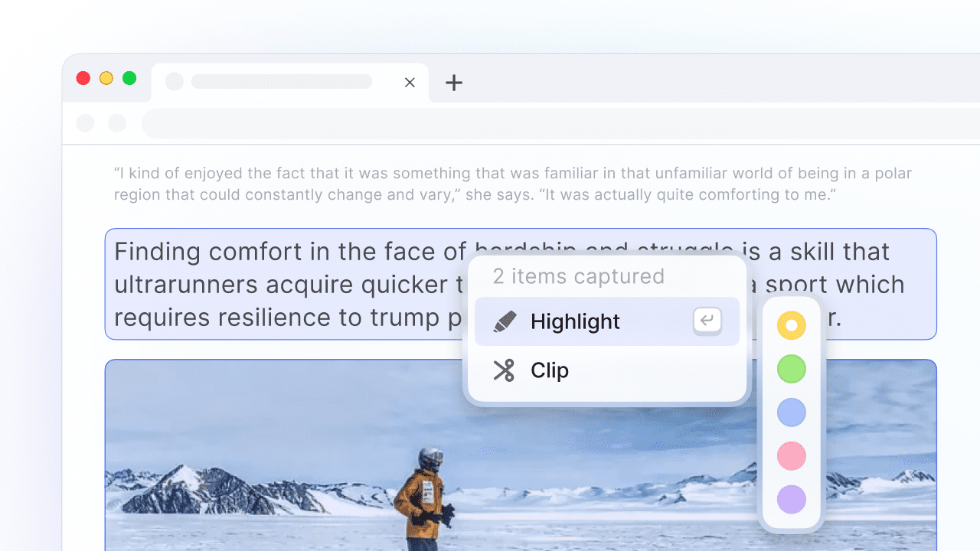Select the yellow highlight color
Viewport: 980px width, 551px height.
click(792, 325)
